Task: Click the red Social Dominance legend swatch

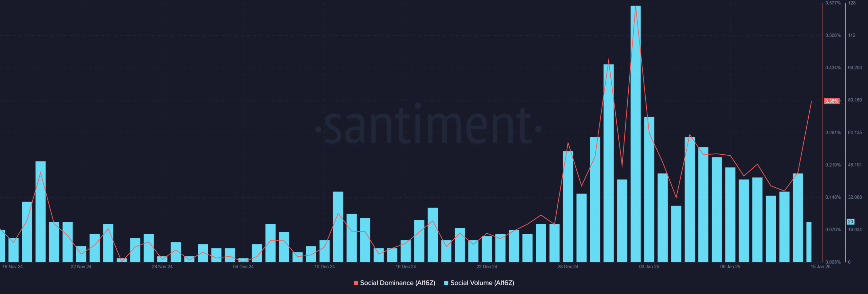Action: (356, 283)
